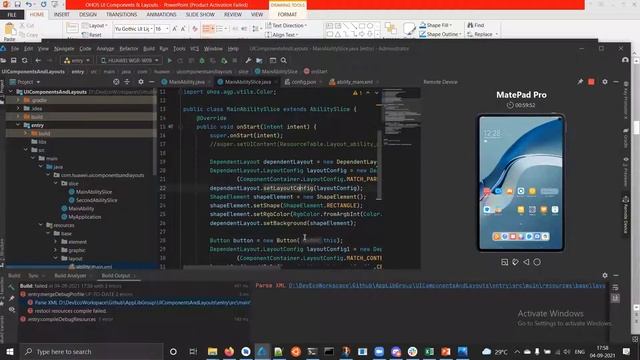
Task: Open Project Structure via the wrench icon
Action: [248, 60]
